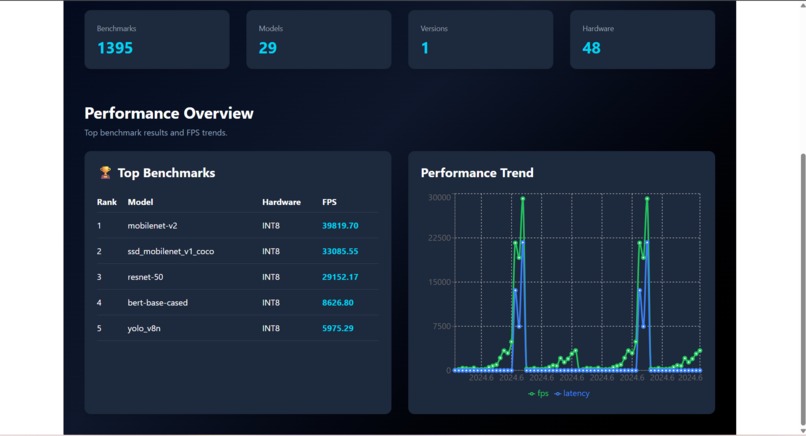Click rank number 3 in table
Viewport: 806px width, 436px height.
[x=99, y=277]
